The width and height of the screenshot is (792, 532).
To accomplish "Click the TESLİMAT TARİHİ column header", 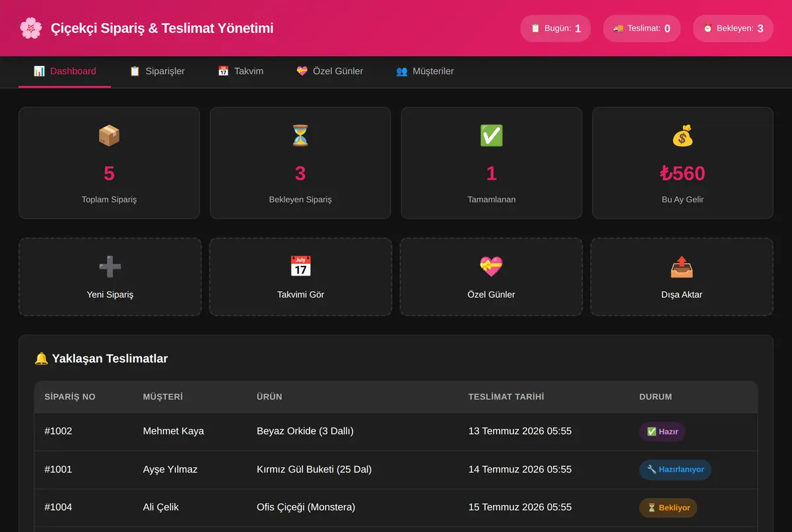I will click(x=506, y=397).
